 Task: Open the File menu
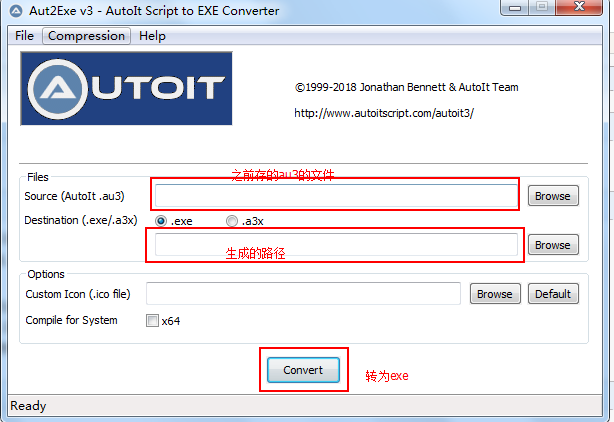pos(24,36)
